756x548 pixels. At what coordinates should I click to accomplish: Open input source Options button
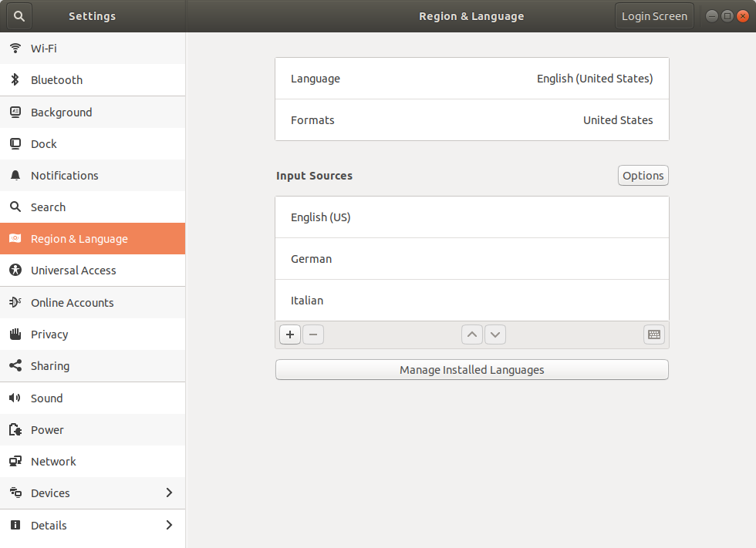click(643, 176)
